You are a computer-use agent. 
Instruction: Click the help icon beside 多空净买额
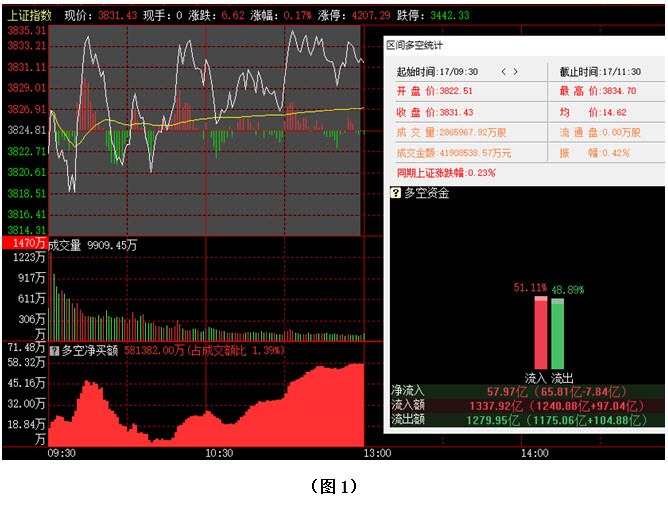click(x=54, y=350)
